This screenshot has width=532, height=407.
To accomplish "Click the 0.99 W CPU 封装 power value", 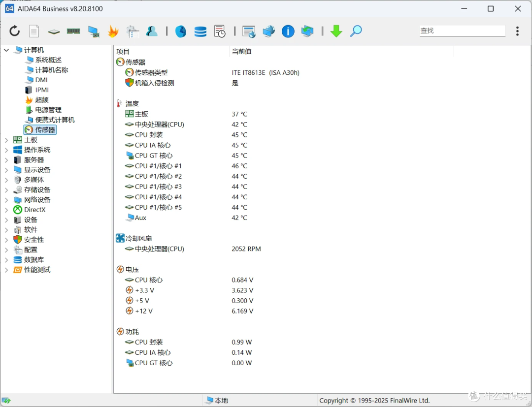I will [241, 342].
